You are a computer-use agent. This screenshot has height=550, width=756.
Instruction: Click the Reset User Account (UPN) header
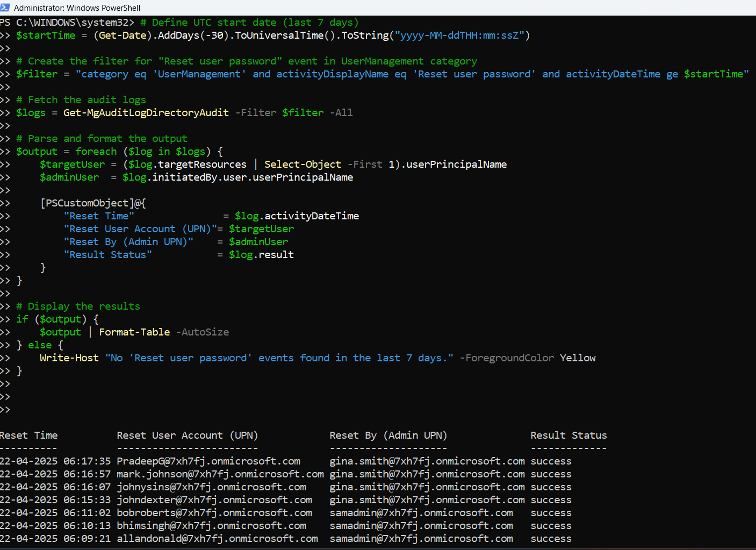187,435
